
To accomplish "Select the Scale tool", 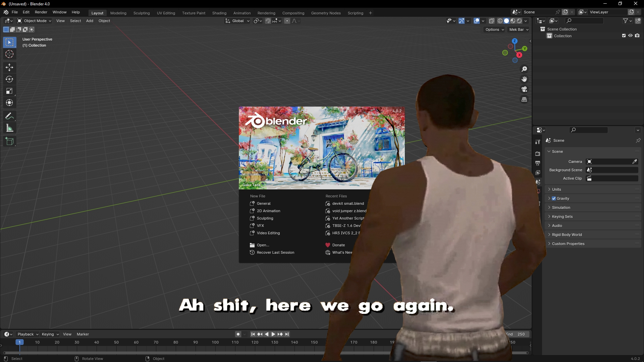I will point(9,91).
